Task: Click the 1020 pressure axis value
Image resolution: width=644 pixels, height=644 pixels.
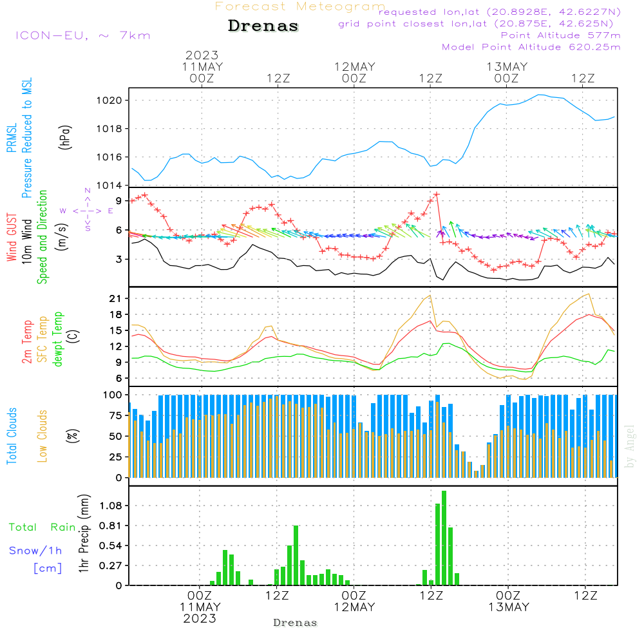Action: [109, 100]
